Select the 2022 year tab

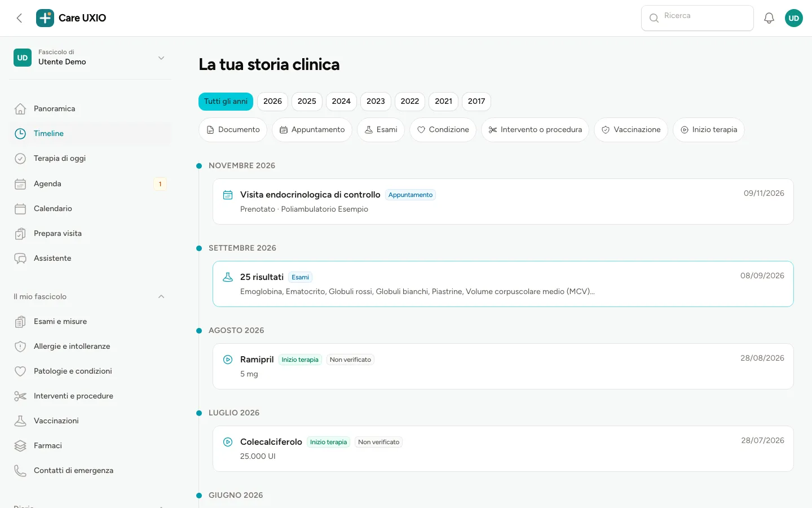point(410,102)
